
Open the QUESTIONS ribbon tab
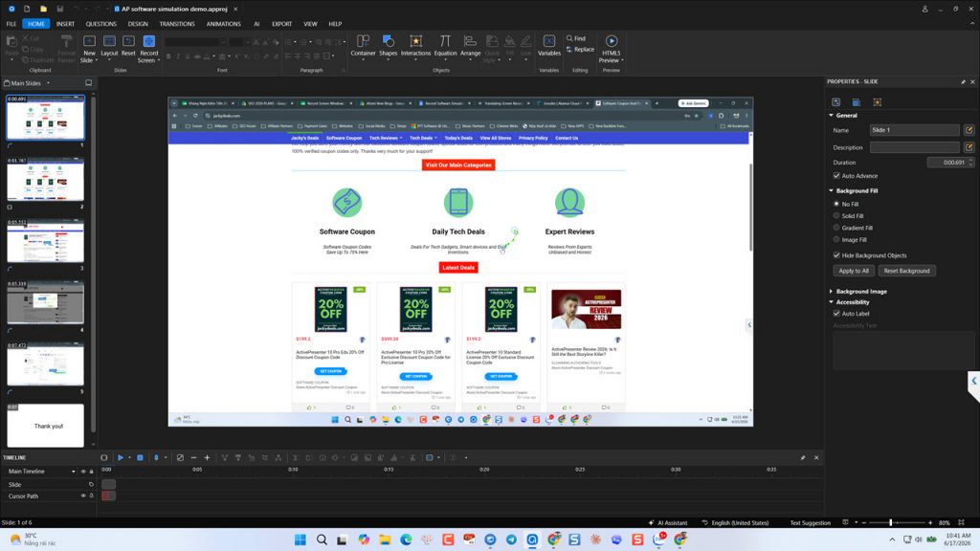coord(100,24)
